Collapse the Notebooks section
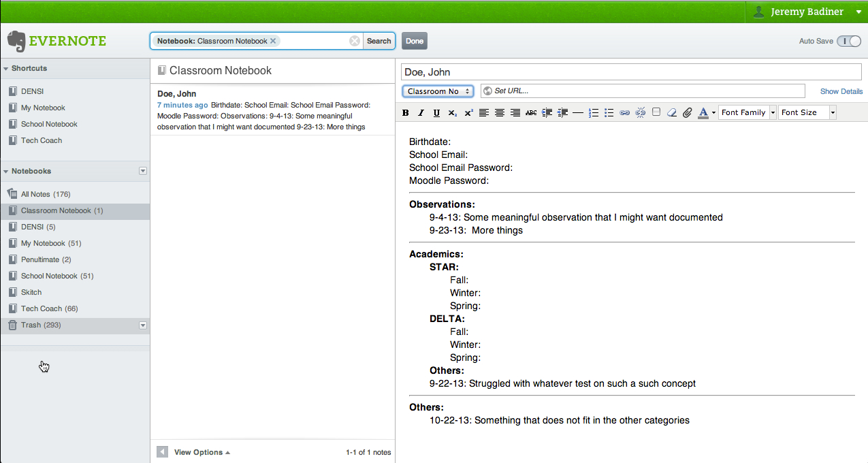 pyautogui.click(x=5, y=171)
